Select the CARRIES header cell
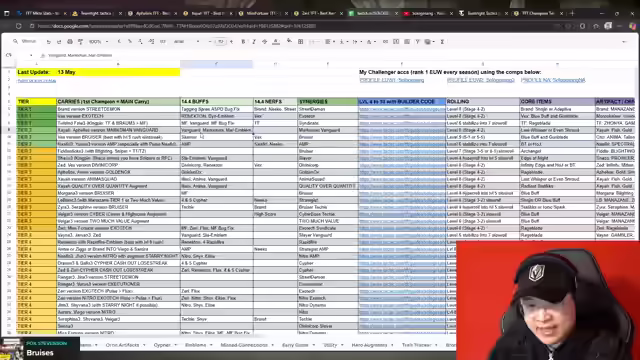The height and width of the screenshot is (360, 640). (118, 102)
